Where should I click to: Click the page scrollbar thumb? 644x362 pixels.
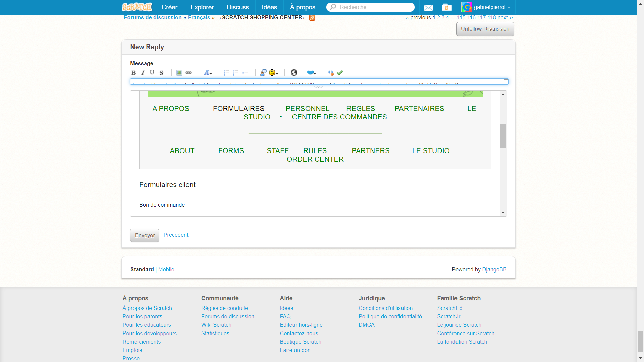(x=640, y=342)
